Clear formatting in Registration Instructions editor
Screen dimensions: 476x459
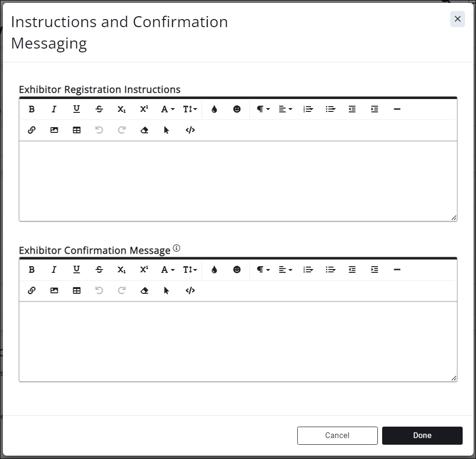144,130
